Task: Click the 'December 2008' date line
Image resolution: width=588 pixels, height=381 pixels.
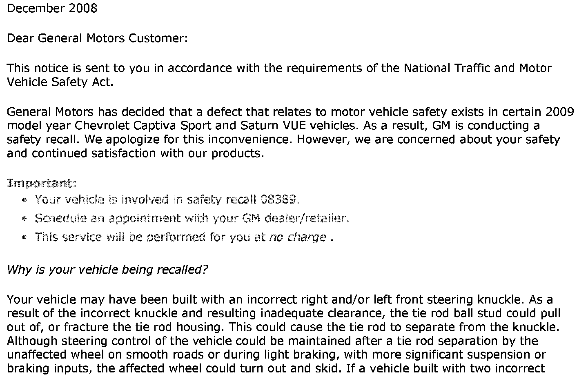Action: 52,9
